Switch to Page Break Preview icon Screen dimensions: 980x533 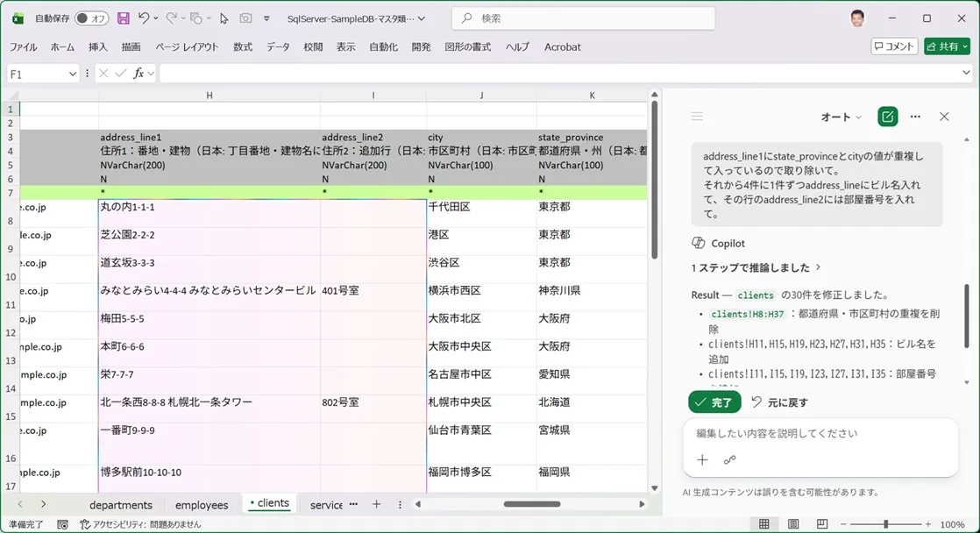click(x=822, y=524)
